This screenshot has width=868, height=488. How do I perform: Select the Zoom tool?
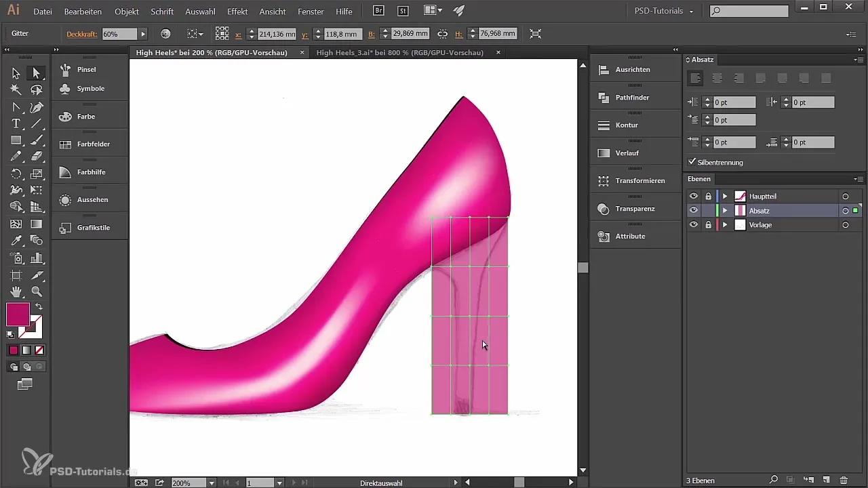(37, 291)
